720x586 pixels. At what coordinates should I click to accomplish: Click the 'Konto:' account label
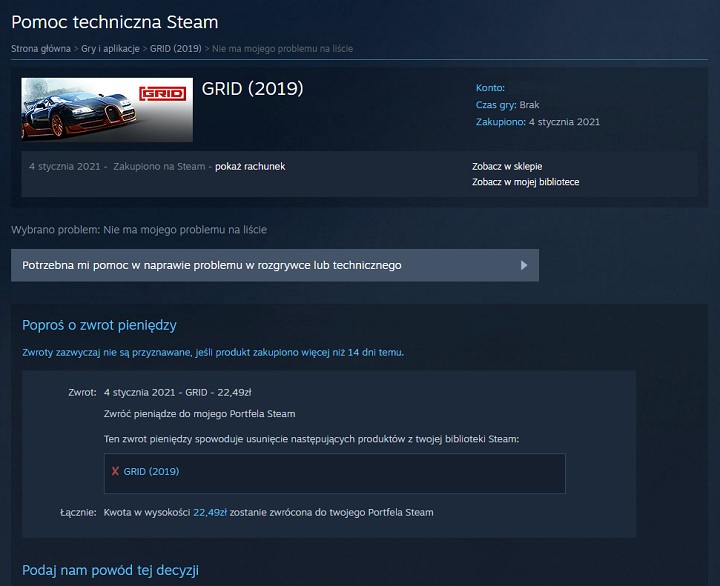click(x=490, y=88)
